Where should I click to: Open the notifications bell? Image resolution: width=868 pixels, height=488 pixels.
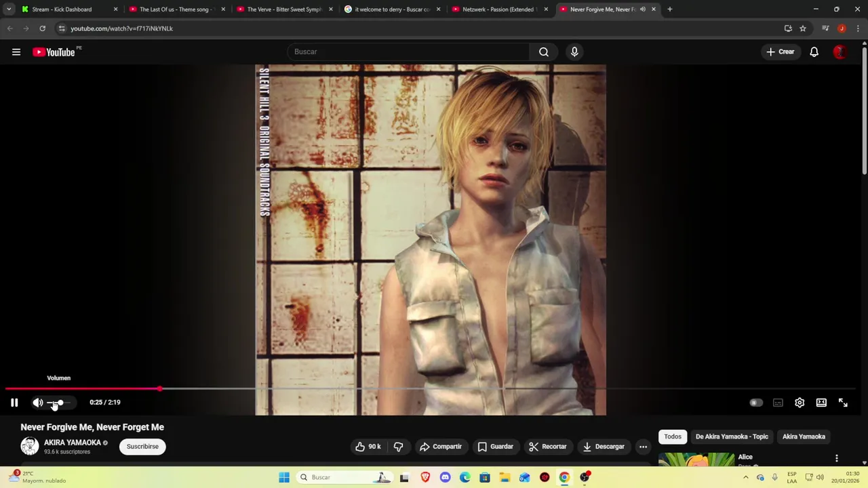pos(814,52)
